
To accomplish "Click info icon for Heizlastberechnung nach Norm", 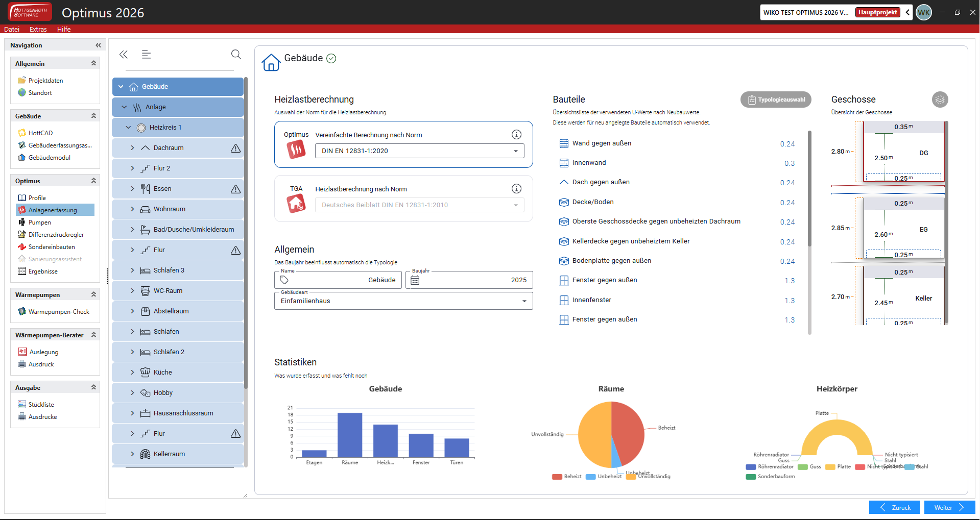I will coord(516,189).
